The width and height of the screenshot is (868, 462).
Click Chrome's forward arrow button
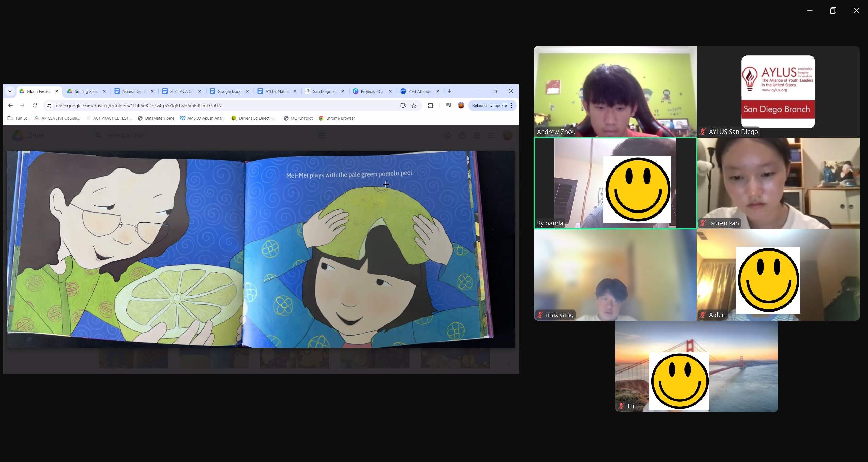tap(22, 106)
